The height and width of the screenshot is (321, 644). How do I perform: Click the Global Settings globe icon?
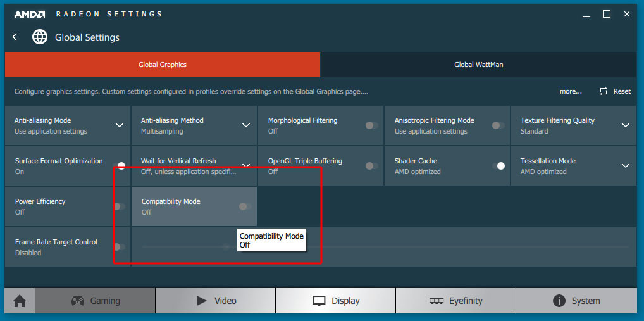pos(40,37)
